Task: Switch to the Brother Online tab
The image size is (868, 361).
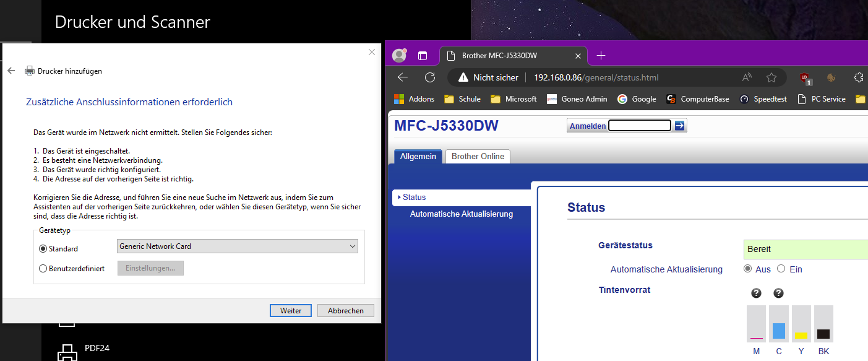Action: tap(478, 157)
